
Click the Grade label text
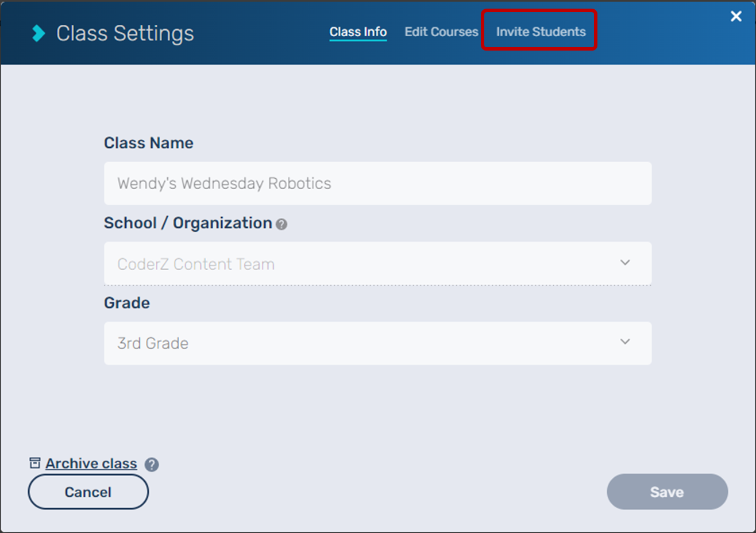[x=127, y=303]
